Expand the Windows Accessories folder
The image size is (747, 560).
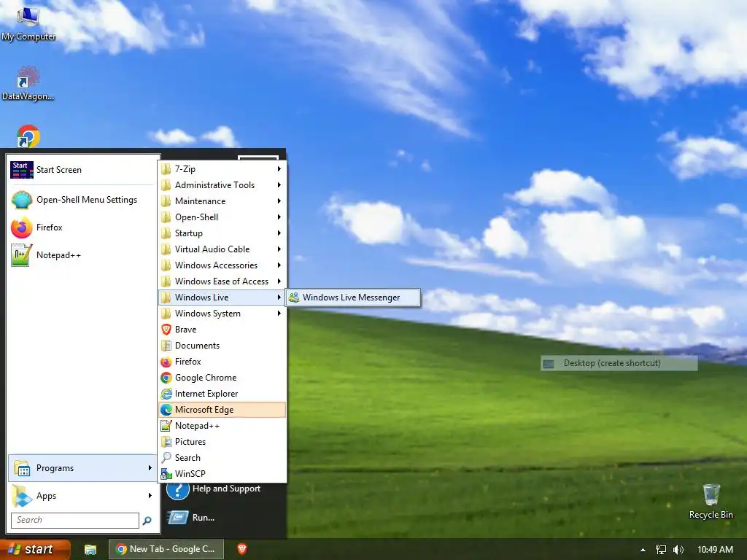pyautogui.click(x=222, y=265)
